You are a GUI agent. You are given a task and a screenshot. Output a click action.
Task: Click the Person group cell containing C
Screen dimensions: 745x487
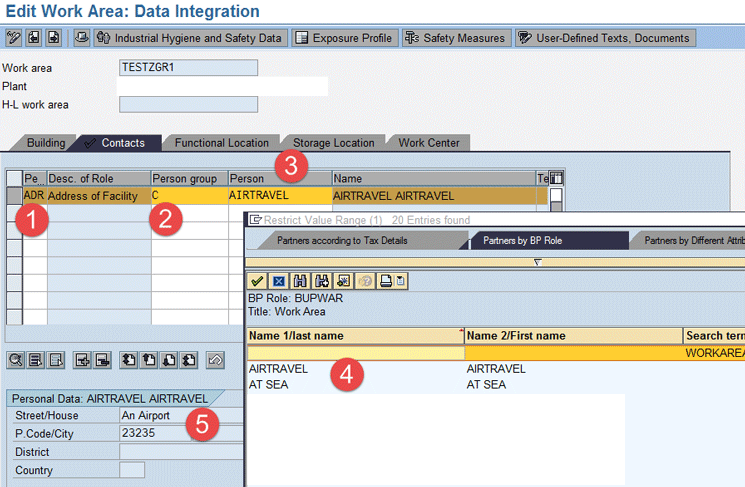pos(188,196)
